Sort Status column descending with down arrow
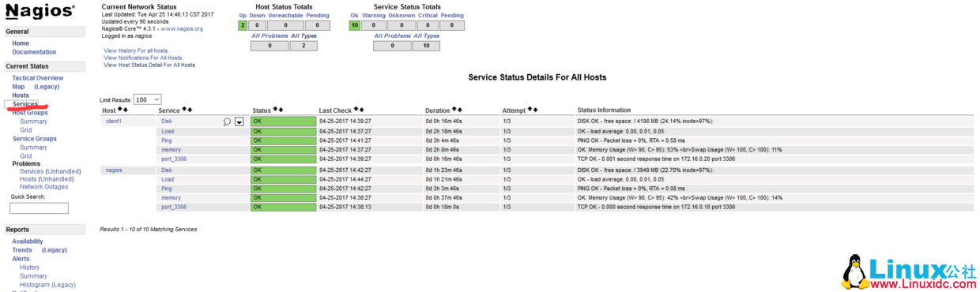Image resolution: width=980 pixels, height=292 pixels. (x=281, y=110)
